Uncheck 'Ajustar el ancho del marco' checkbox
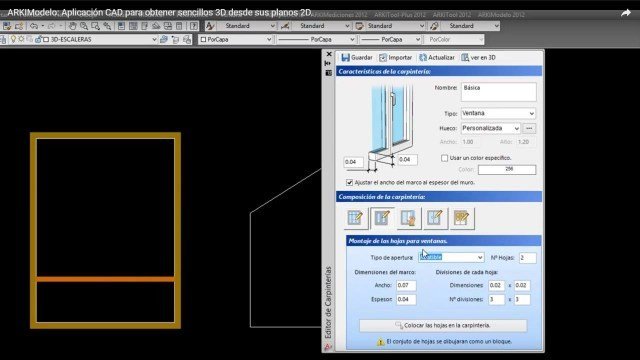 pos(349,182)
